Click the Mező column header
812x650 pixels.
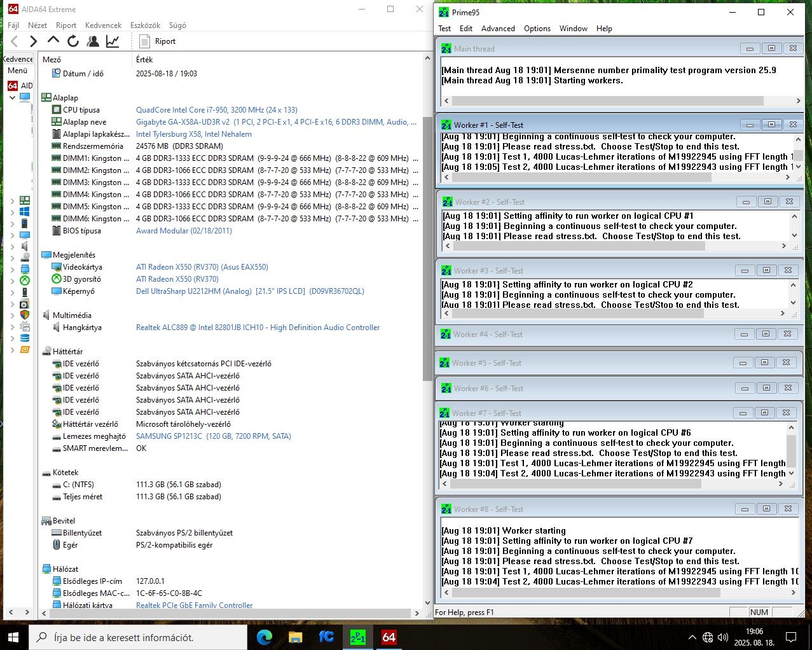[x=86, y=59]
